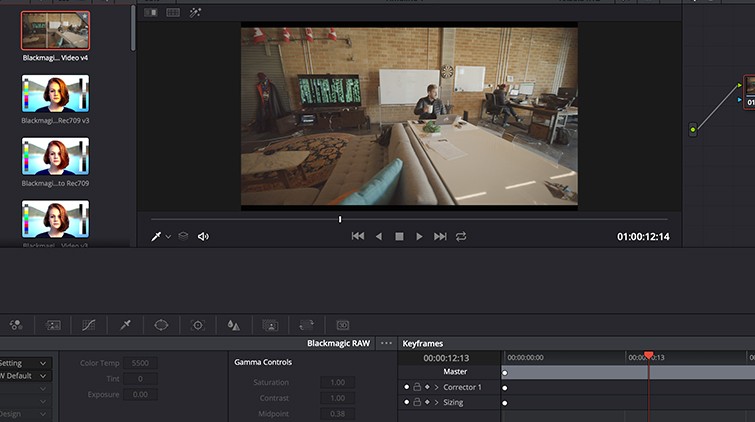Open the Key palette
Screen dimensions: 755x422
(x=270, y=325)
